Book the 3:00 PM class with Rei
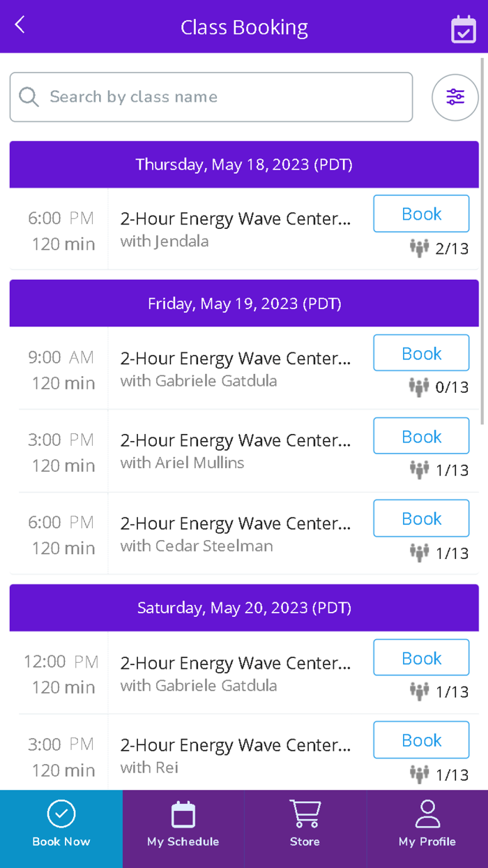The height and width of the screenshot is (868, 488). (x=421, y=740)
